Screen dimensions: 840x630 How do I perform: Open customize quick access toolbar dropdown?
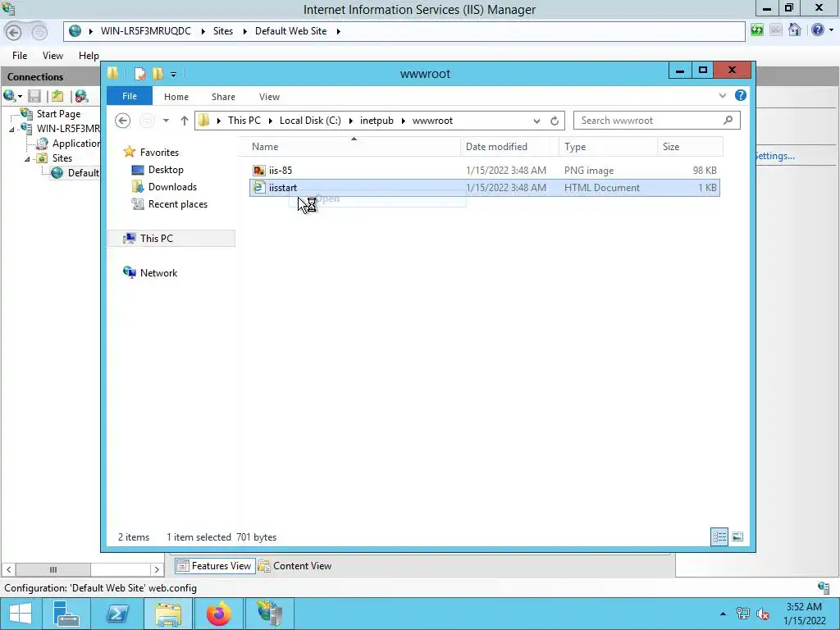(174, 75)
